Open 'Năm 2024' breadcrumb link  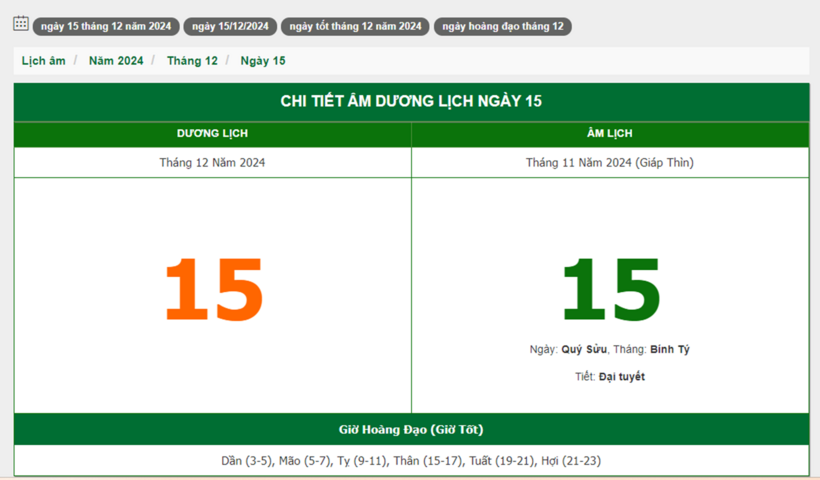[x=116, y=61]
